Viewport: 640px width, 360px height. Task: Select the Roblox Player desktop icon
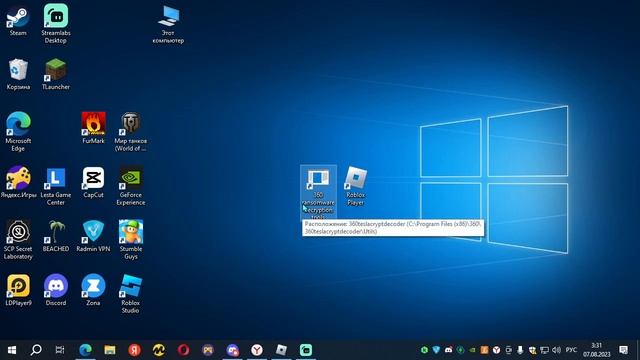tap(356, 186)
